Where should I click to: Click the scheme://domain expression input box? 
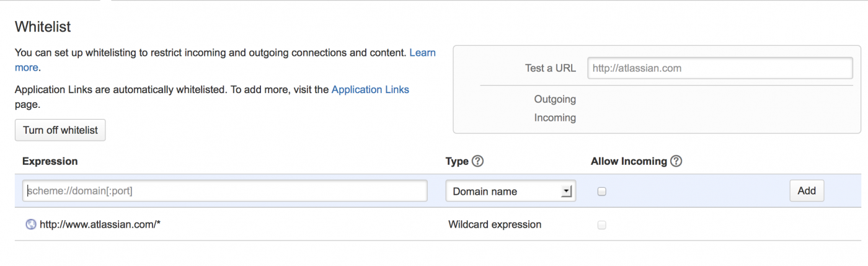[x=225, y=191]
